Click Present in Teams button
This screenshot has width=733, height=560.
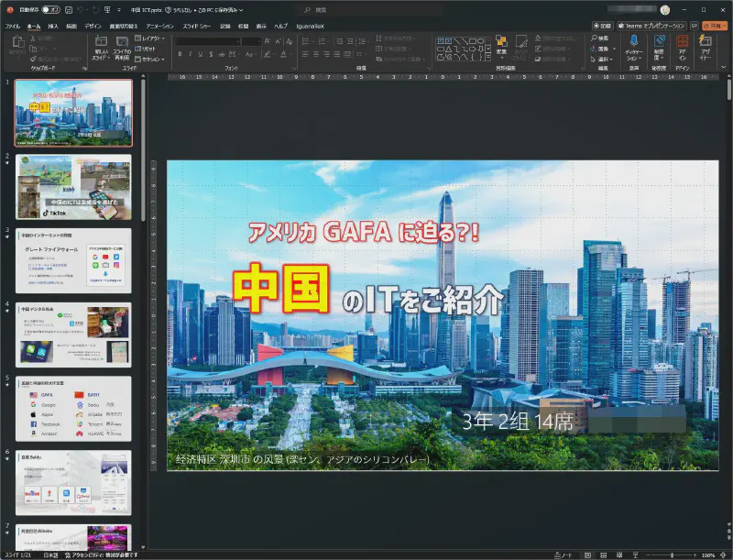pyautogui.click(x=651, y=26)
